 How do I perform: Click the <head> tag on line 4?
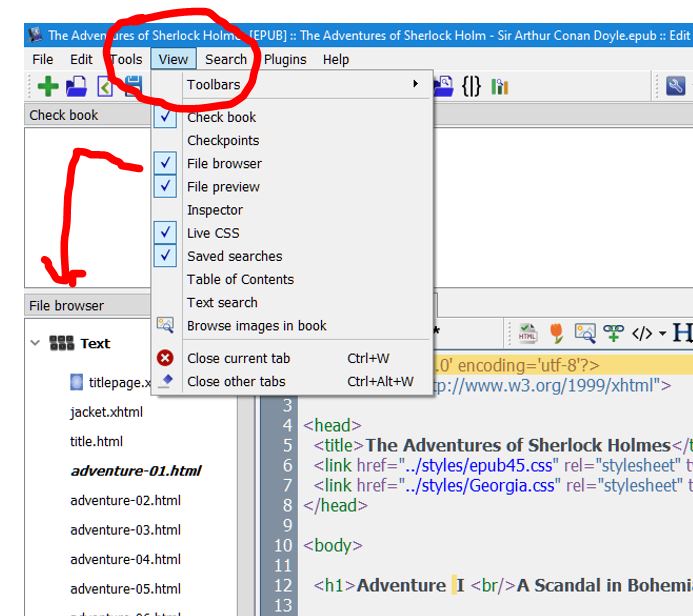[x=332, y=426]
